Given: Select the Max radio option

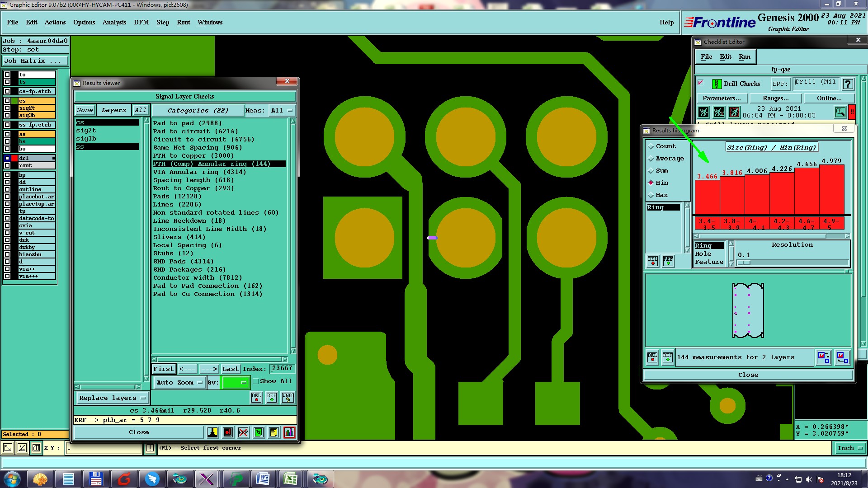Looking at the screenshot, I should [651, 195].
